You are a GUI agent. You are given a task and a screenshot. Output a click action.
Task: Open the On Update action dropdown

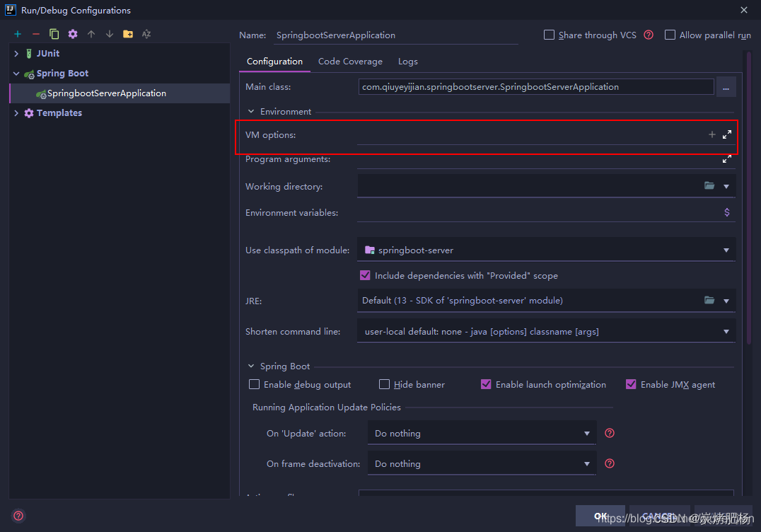click(x=586, y=432)
